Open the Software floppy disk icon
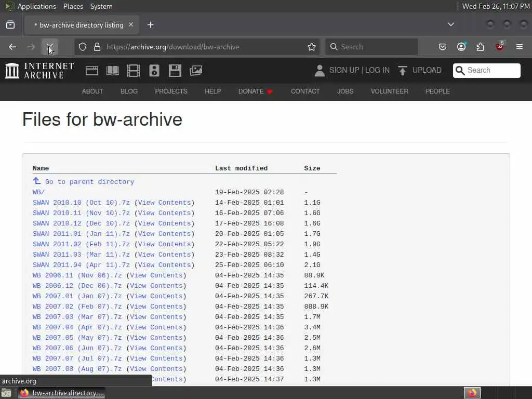 pos(175,71)
